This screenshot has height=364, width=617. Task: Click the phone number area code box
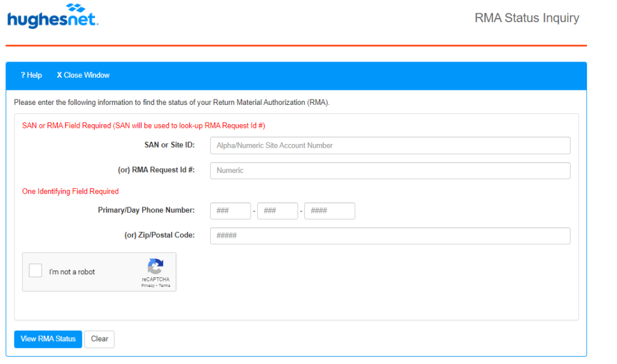(x=230, y=210)
